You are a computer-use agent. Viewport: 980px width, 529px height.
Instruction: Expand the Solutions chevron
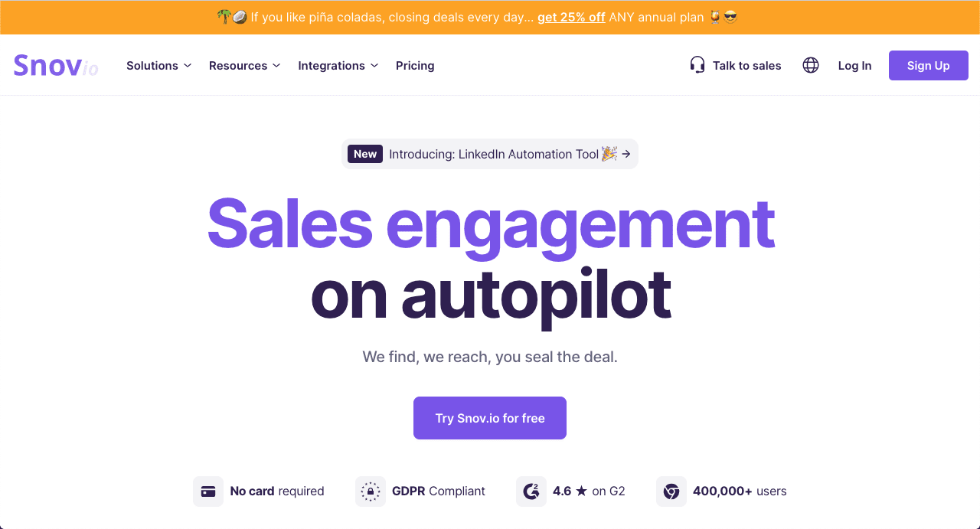188,66
